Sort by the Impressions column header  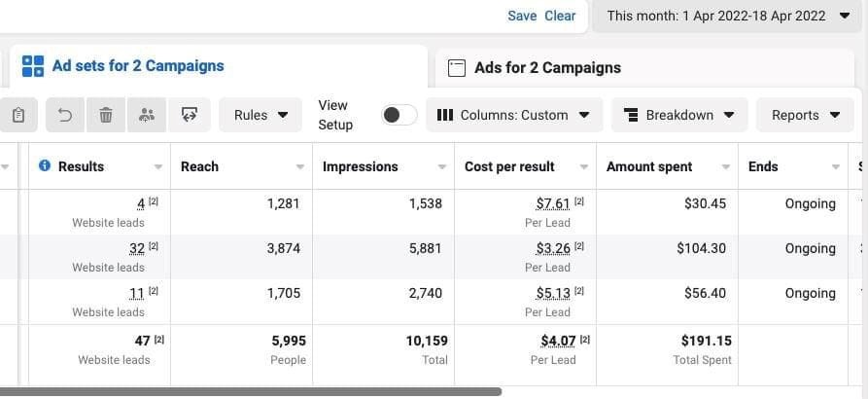[x=361, y=166]
